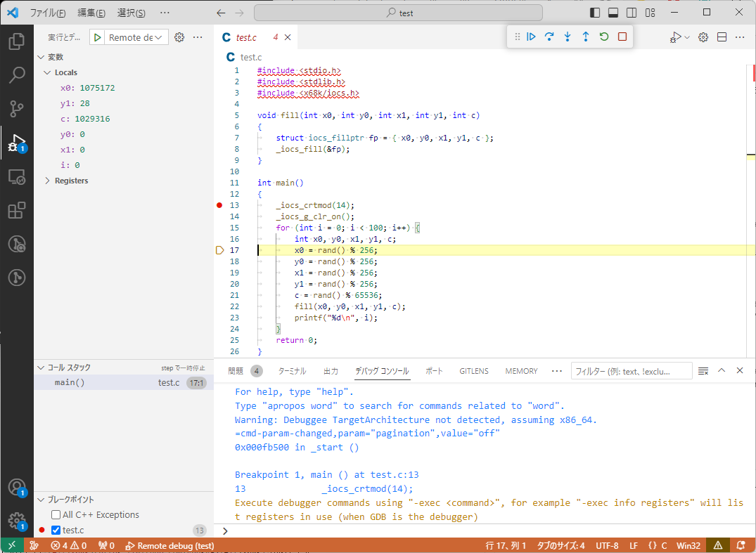Open Run and Debug view icon
This screenshot has height=553, width=756.
(17, 143)
